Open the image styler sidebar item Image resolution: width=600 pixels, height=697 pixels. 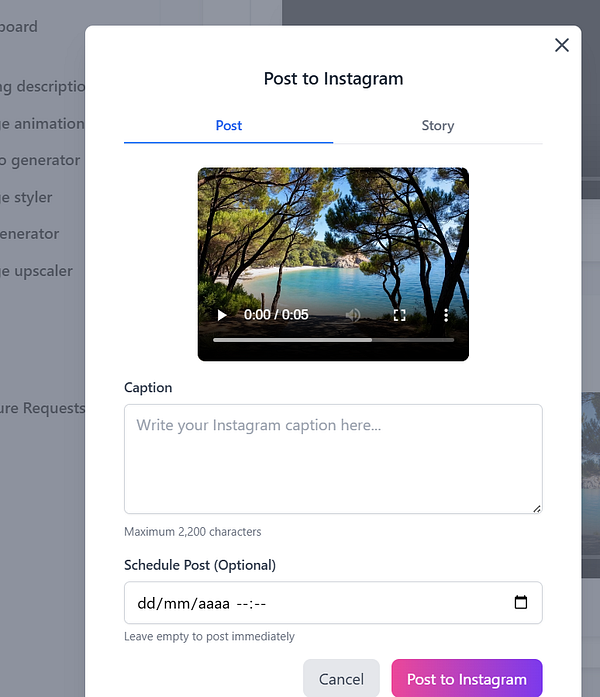(x=26, y=197)
